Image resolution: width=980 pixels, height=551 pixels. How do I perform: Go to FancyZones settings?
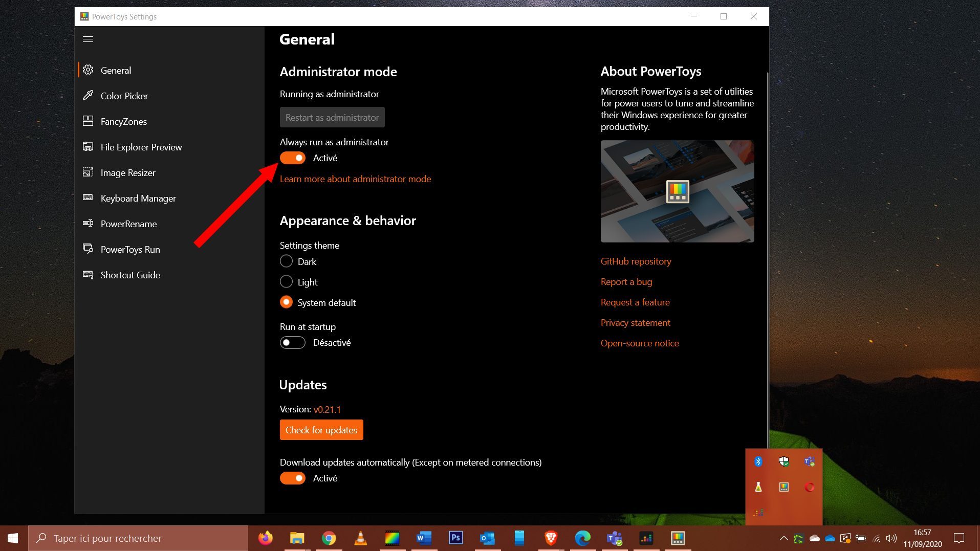point(170,121)
